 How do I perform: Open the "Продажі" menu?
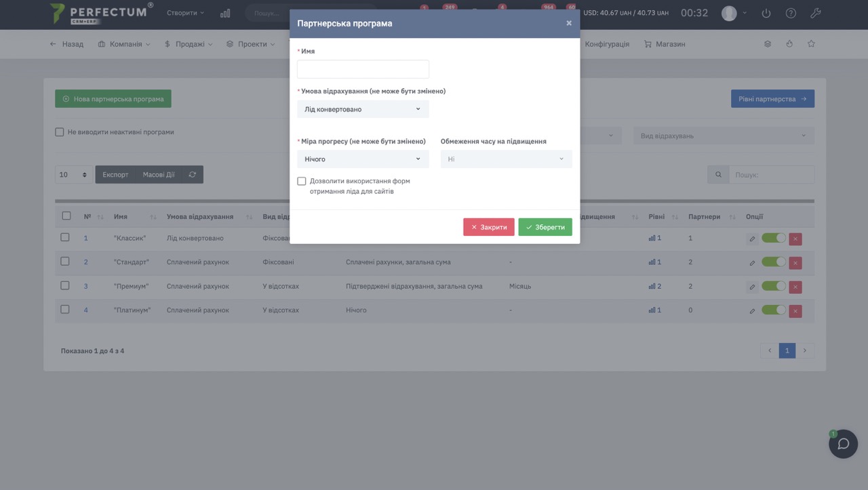click(188, 44)
